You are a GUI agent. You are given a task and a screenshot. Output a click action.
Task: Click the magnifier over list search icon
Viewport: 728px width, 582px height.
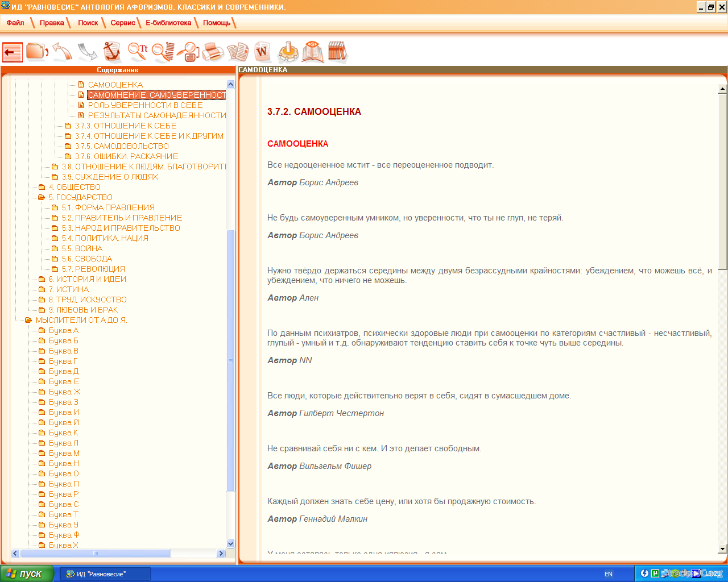pyautogui.click(x=163, y=52)
